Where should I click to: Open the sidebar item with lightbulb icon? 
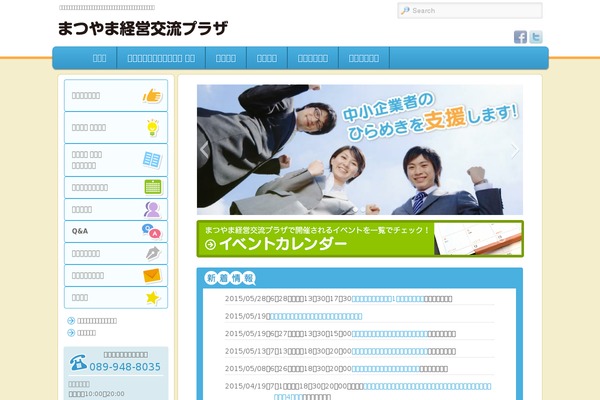coord(116,127)
